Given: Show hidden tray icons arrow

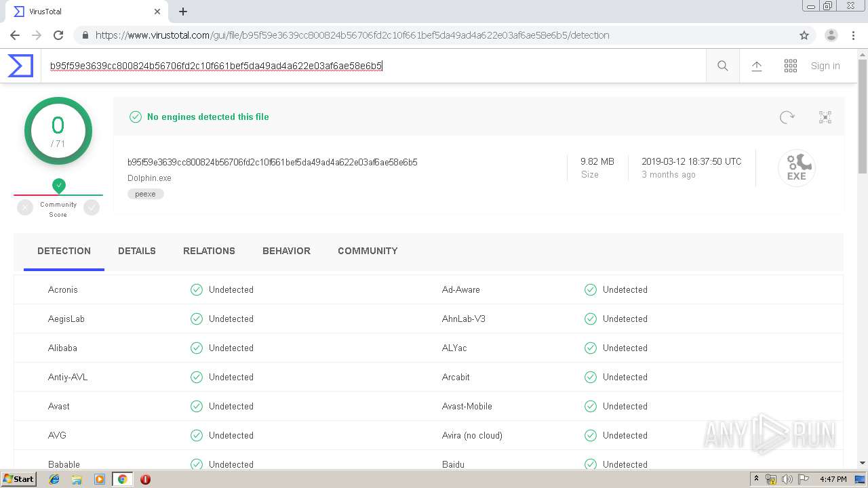Looking at the screenshot, I should [757, 479].
